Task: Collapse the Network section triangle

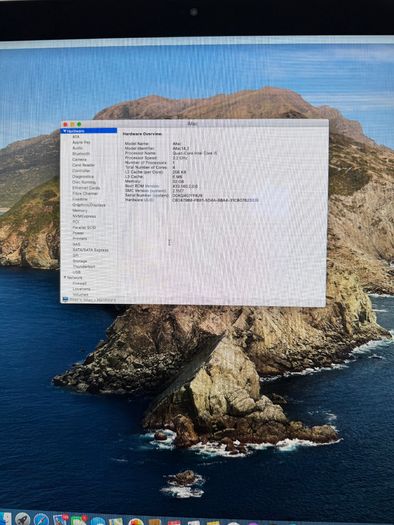Action: (x=65, y=278)
